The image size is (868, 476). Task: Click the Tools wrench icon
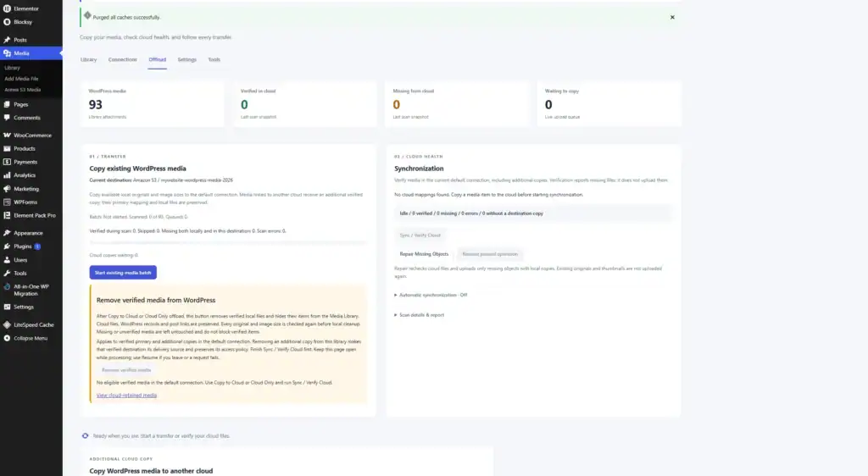7,273
